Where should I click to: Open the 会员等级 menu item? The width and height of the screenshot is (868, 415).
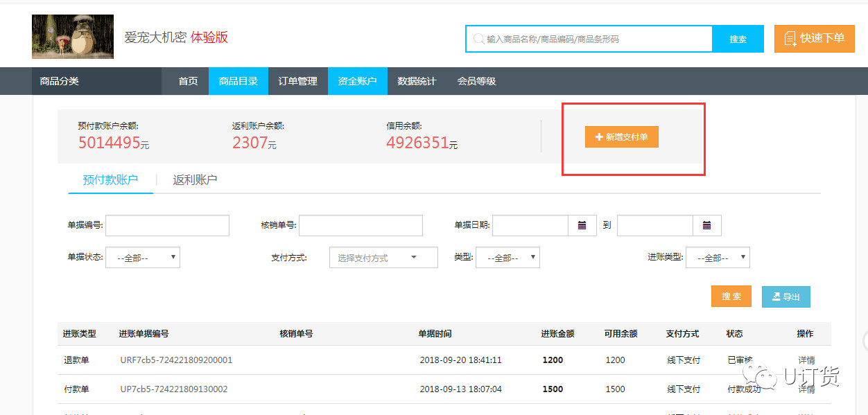[476, 81]
